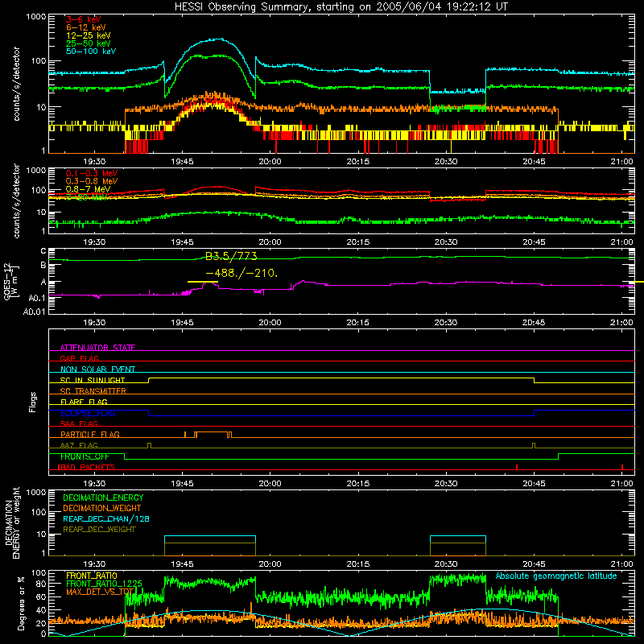Viewport: 644px width, 644px height.
Task: Click the vertical Flags axis label
Action: point(32,402)
